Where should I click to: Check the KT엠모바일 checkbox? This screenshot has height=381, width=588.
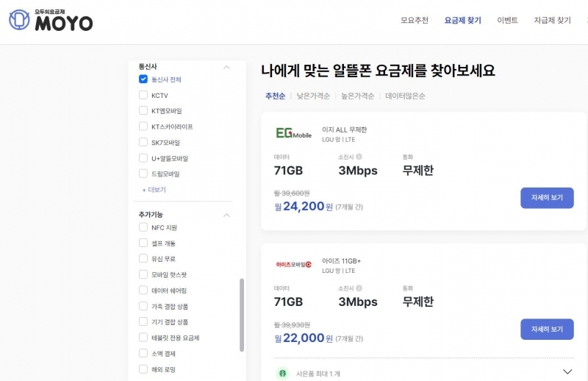click(143, 110)
